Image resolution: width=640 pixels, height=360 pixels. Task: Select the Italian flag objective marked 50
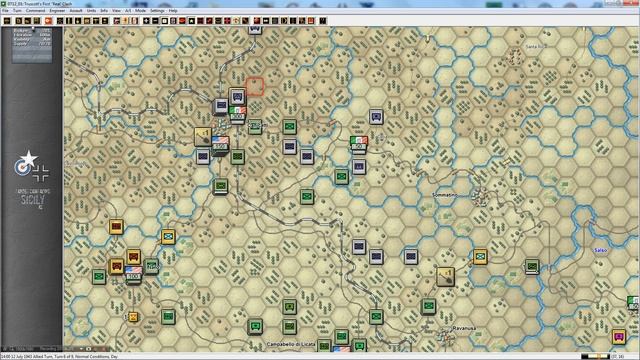(359, 144)
